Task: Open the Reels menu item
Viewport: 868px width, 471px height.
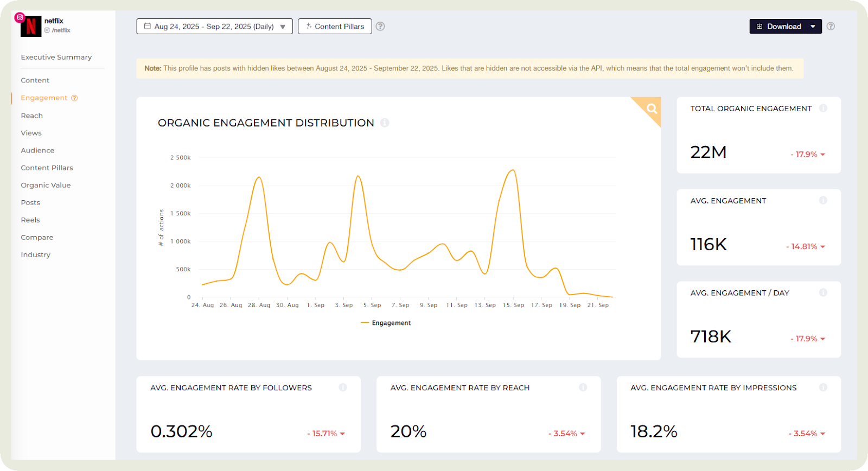Action: click(x=30, y=220)
